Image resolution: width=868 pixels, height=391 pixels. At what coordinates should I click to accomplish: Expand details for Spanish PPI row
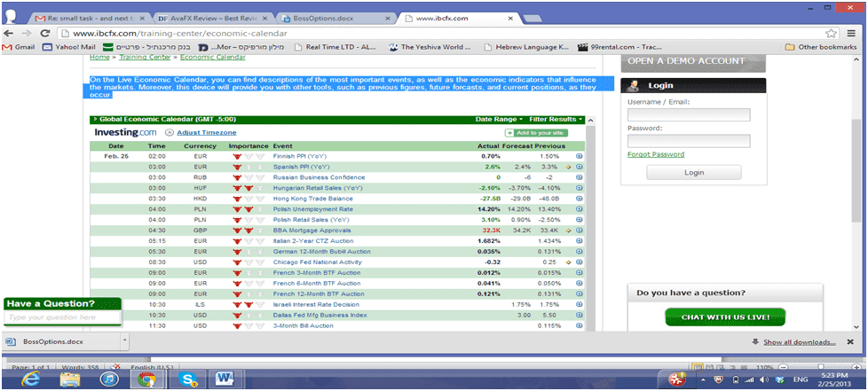(579, 167)
